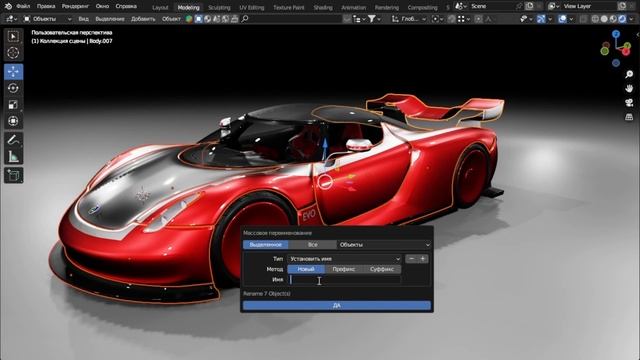640x360 pixels.
Task: Click the Blender logo icon
Action: click(8, 6)
